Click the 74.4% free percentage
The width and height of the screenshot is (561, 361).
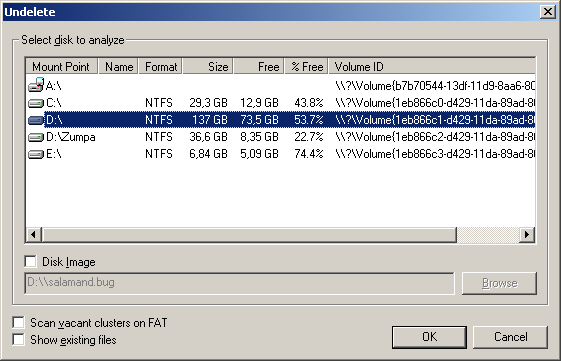coord(309,154)
